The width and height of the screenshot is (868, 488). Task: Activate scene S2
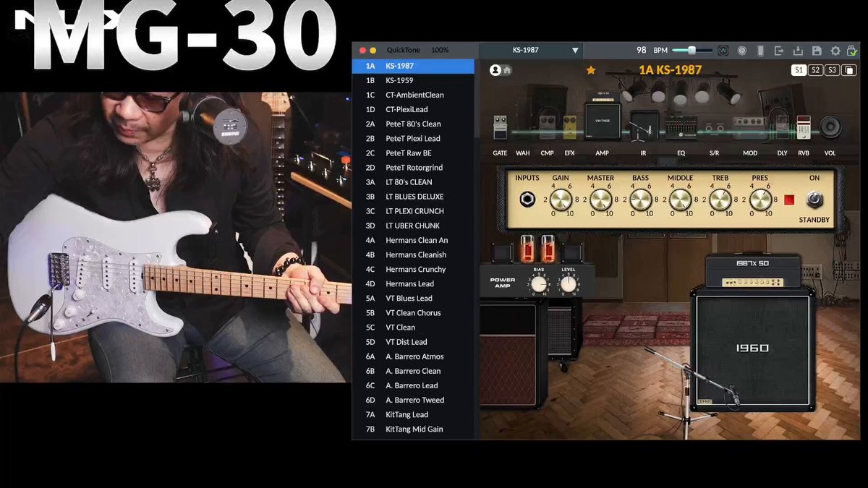click(x=815, y=70)
